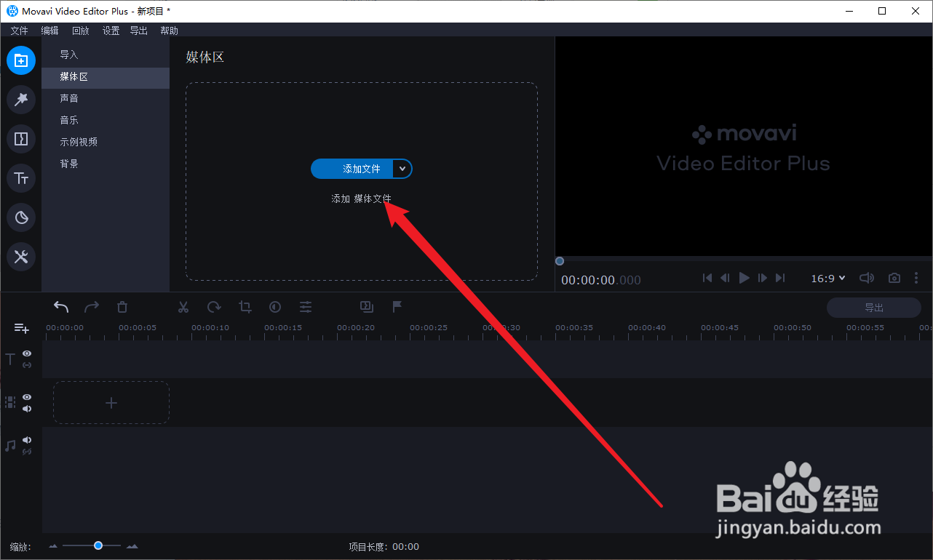Toggle title track visibility eye
The image size is (933, 560).
(x=27, y=353)
